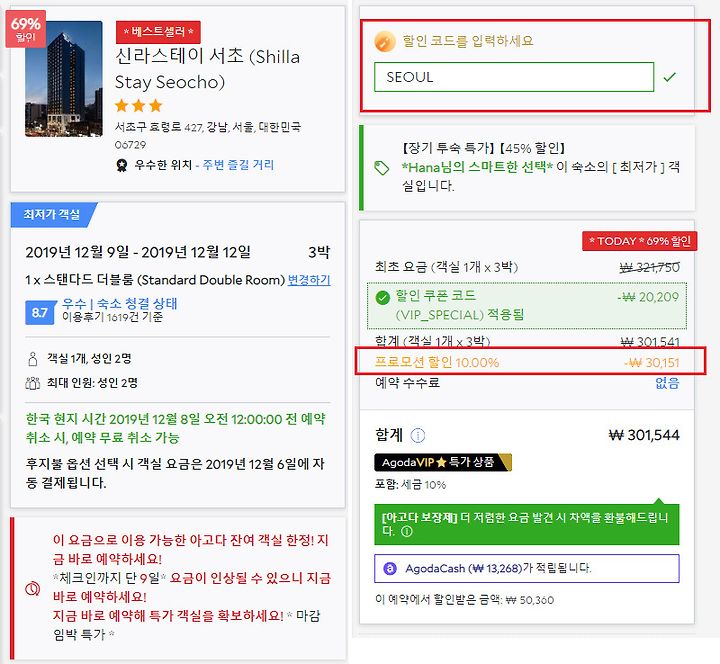Image resolution: width=720 pixels, height=664 pixels.
Task: Click the single guest person icon
Action: [33, 359]
